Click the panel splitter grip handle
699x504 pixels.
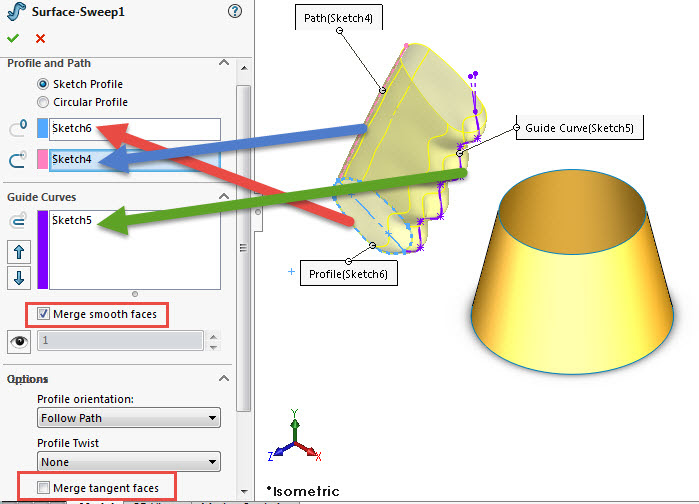point(258,213)
